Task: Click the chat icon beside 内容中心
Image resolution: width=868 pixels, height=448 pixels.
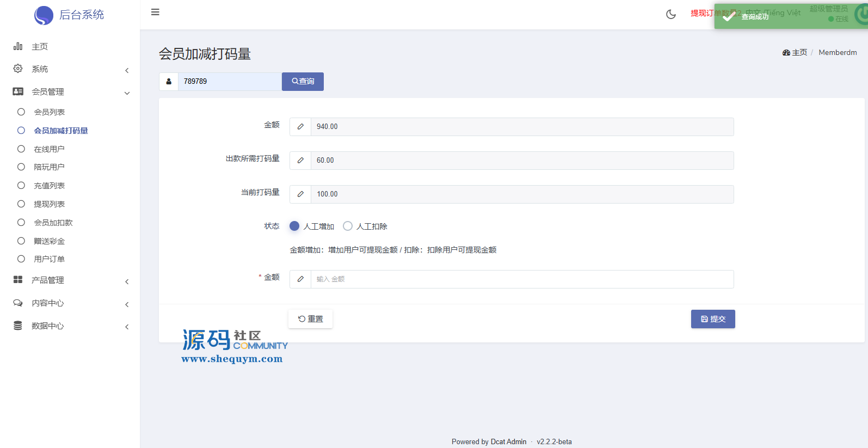Action: click(18, 303)
